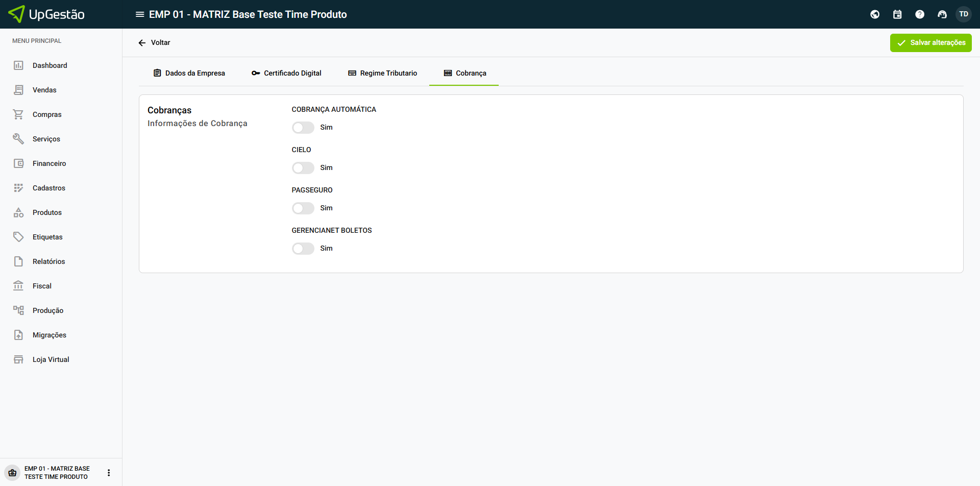Toggle Gerencianet Boletos on
This screenshot has height=486, width=980.
(x=303, y=249)
